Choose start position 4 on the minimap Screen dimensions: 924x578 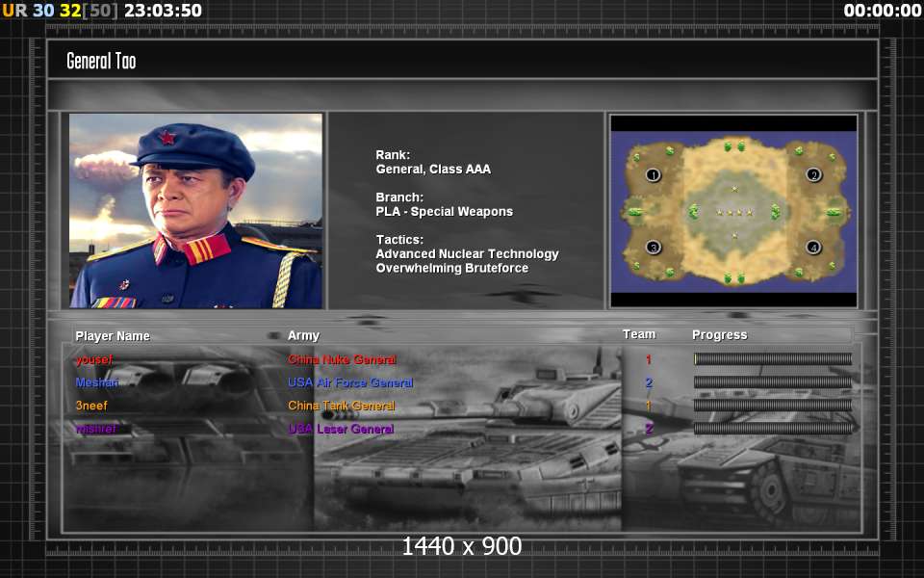pyautogui.click(x=813, y=248)
